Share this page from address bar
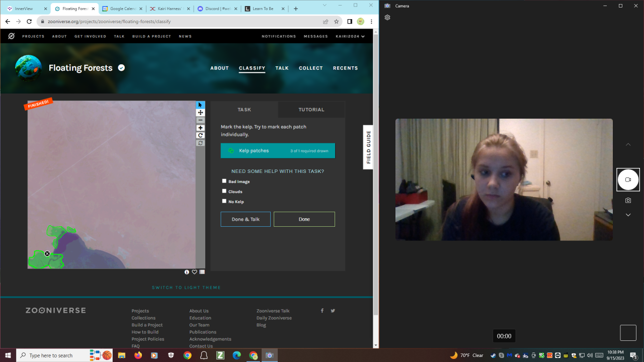This screenshot has height=362, width=644. click(326, 22)
